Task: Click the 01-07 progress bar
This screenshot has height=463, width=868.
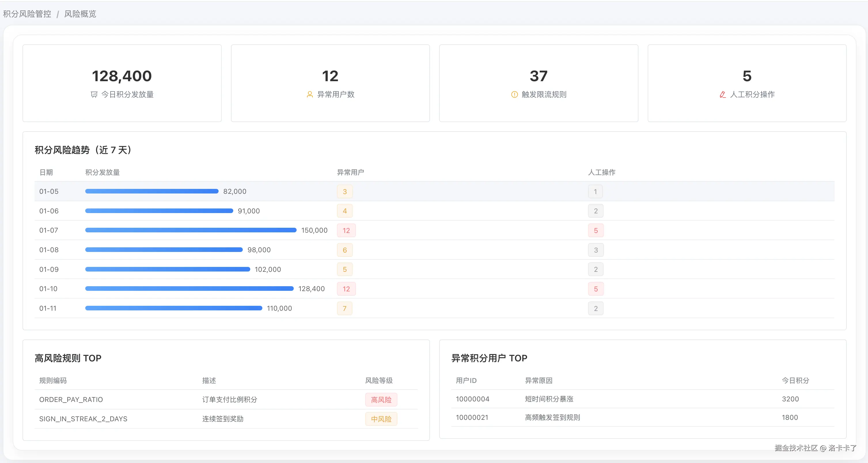Action: [x=191, y=230]
